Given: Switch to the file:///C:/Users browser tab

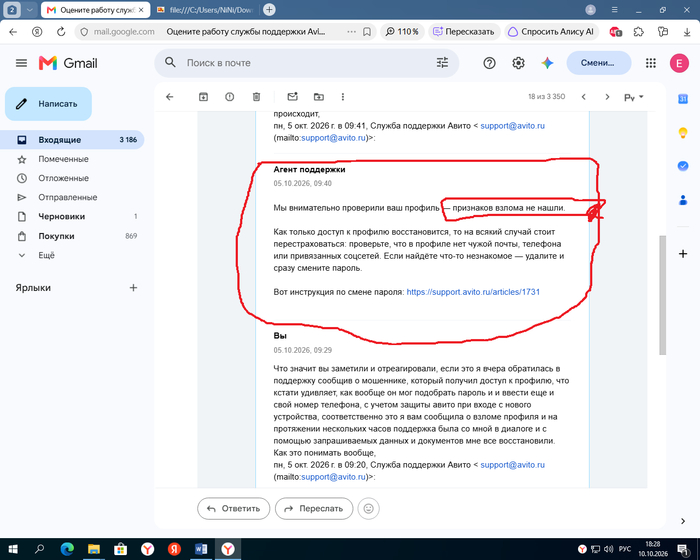Looking at the screenshot, I should click(x=205, y=10).
